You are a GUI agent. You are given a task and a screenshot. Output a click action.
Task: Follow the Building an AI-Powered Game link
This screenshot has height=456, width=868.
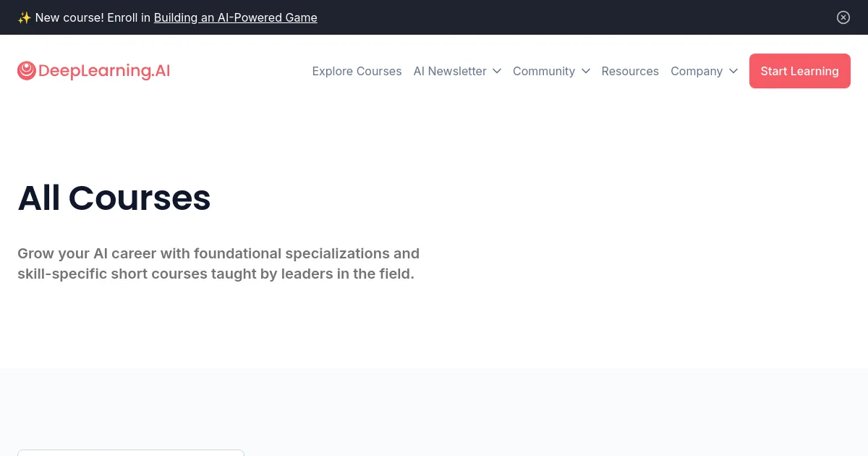(235, 17)
